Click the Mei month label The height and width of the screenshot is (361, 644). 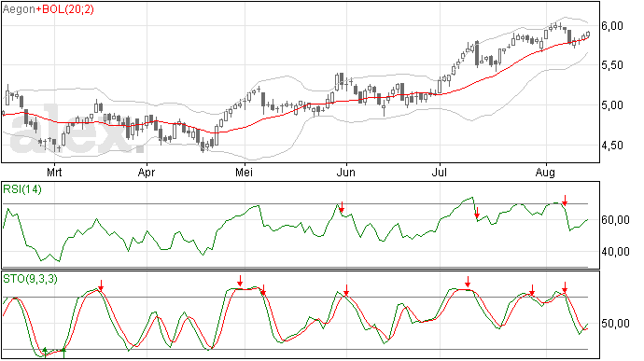coord(244,172)
